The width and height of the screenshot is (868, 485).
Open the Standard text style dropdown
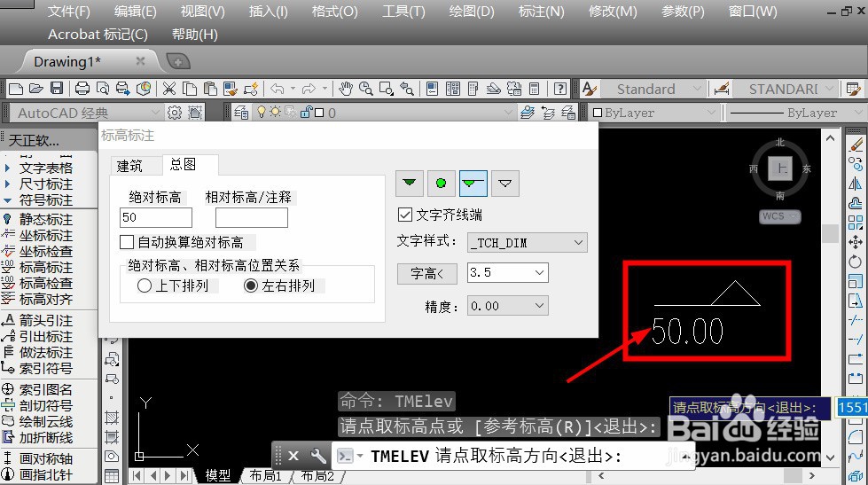(x=698, y=89)
